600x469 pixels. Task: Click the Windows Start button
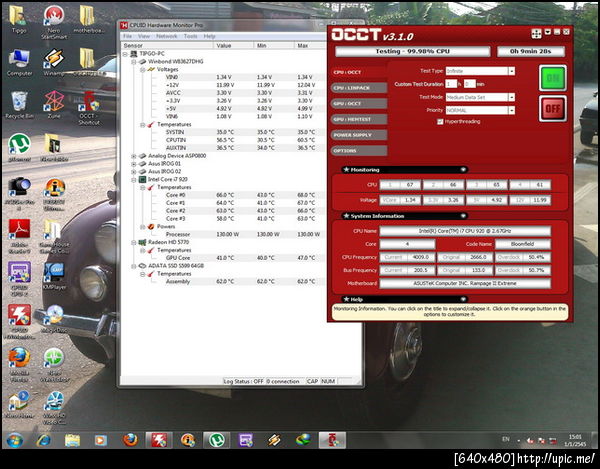pos(16,440)
